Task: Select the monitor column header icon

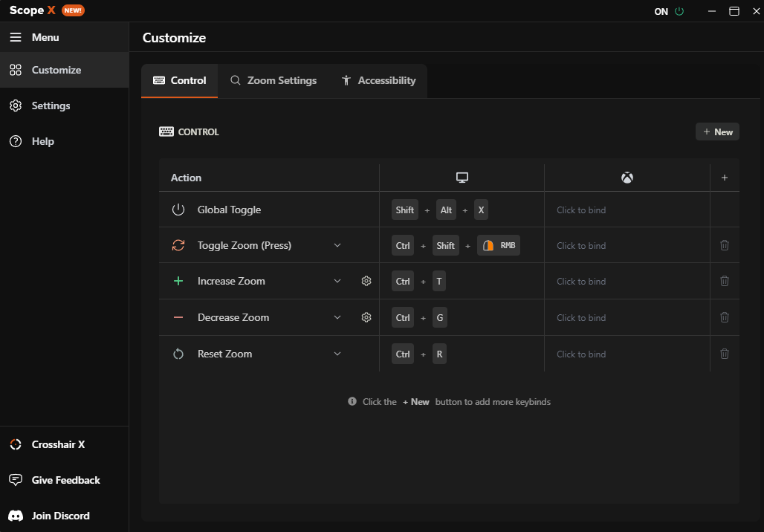Action: tap(462, 177)
